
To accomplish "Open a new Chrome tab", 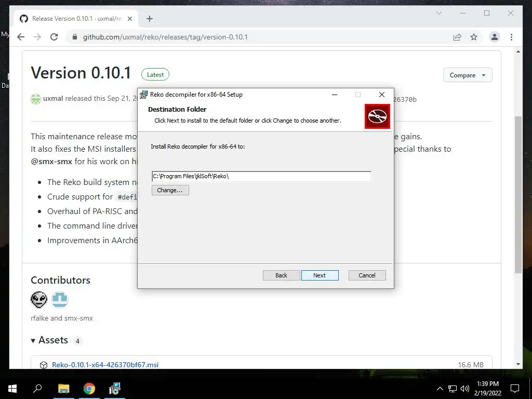I will point(150,19).
